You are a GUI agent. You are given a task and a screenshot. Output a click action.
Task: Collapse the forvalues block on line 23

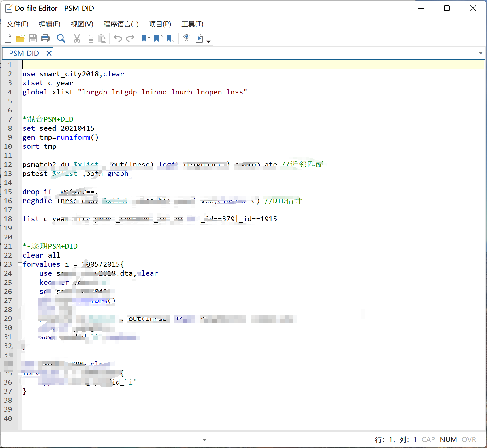pyautogui.click(x=20, y=264)
